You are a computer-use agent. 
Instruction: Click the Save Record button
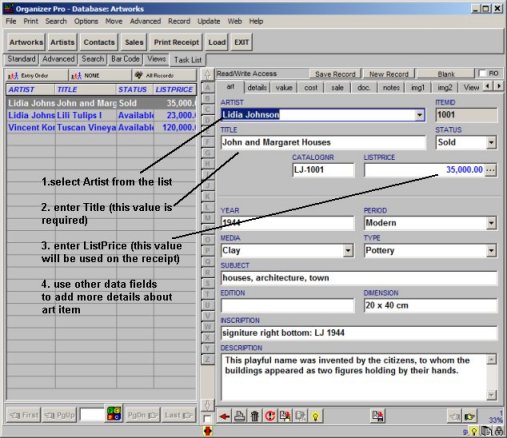[335, 74]
